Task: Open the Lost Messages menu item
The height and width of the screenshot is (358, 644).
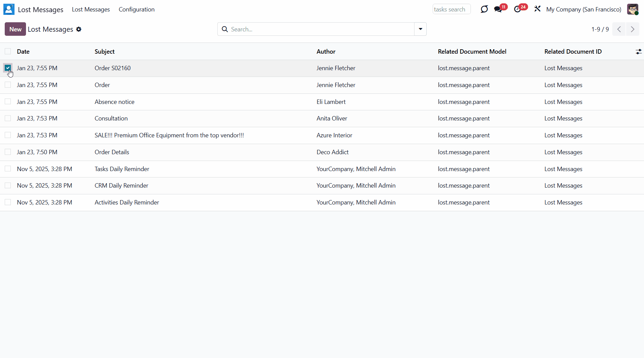Action: point(91,9)
